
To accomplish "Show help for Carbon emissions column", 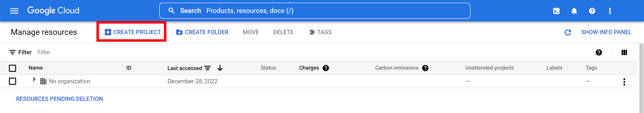I will 425,68.
